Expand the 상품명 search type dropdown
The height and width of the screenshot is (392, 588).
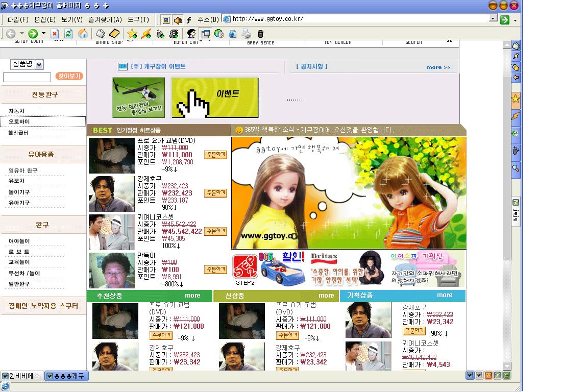[x=39, y=64]
